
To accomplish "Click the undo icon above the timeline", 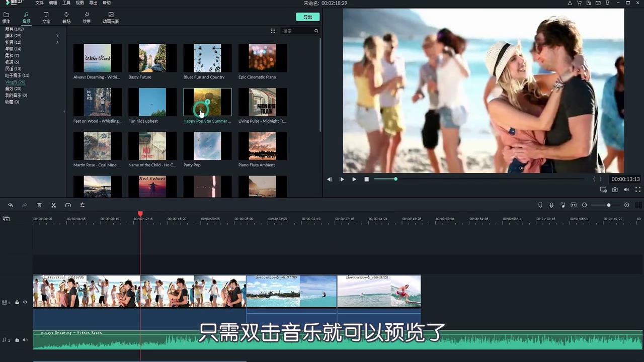I will pyautogui.click(x=11, y=205).
